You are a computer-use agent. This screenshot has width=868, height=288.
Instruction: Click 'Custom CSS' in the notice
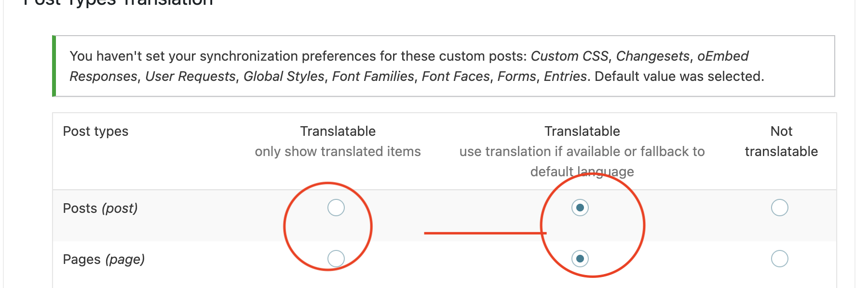(x=570, y=56)
